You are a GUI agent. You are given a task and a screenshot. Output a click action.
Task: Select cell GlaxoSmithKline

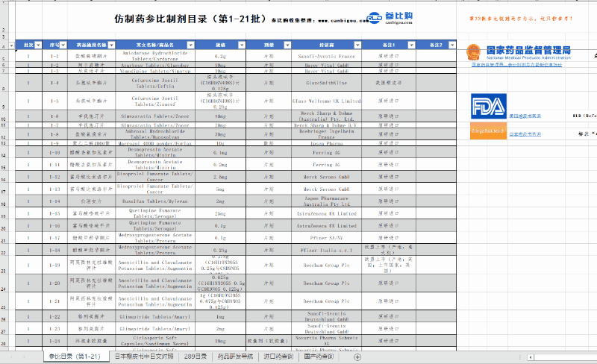[326, 83]
